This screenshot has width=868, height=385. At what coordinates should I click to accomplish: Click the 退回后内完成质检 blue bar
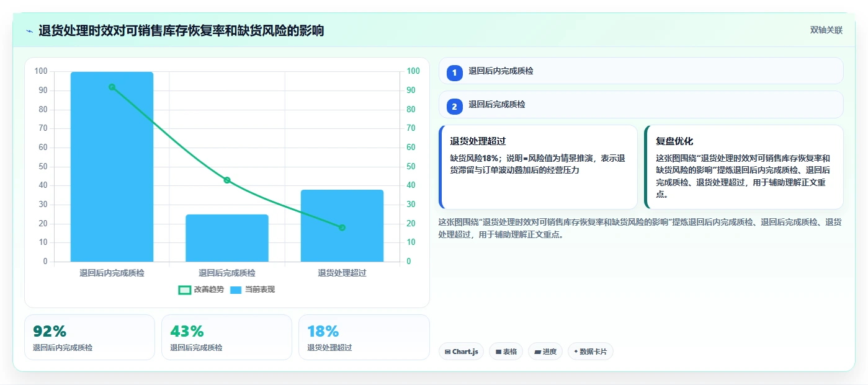pos(112,167)
